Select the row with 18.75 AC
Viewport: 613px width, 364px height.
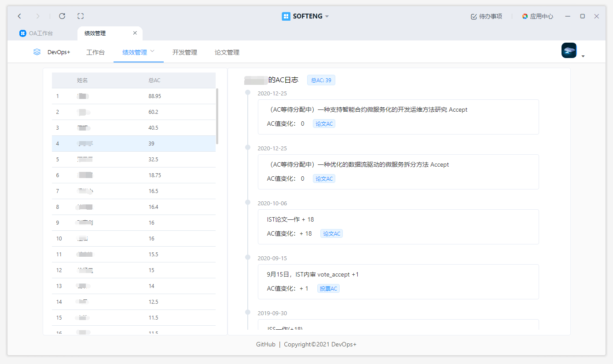point(134,175)
